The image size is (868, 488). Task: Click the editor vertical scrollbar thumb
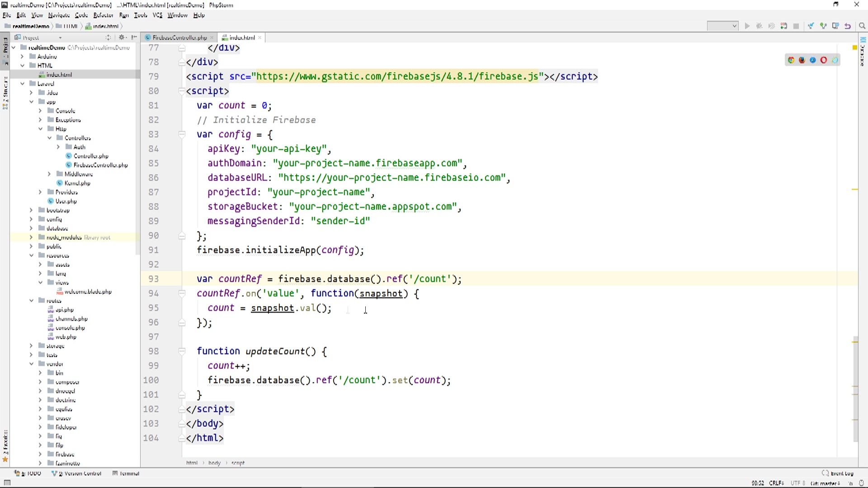pyautogui.click(x=855, y=389)
